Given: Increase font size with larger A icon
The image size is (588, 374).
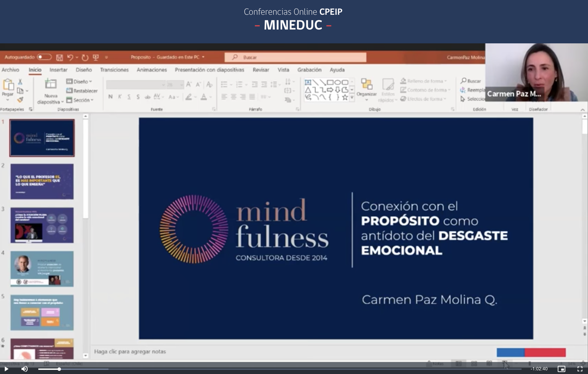Looking at the screenshot, I should [x=189, y=84].
